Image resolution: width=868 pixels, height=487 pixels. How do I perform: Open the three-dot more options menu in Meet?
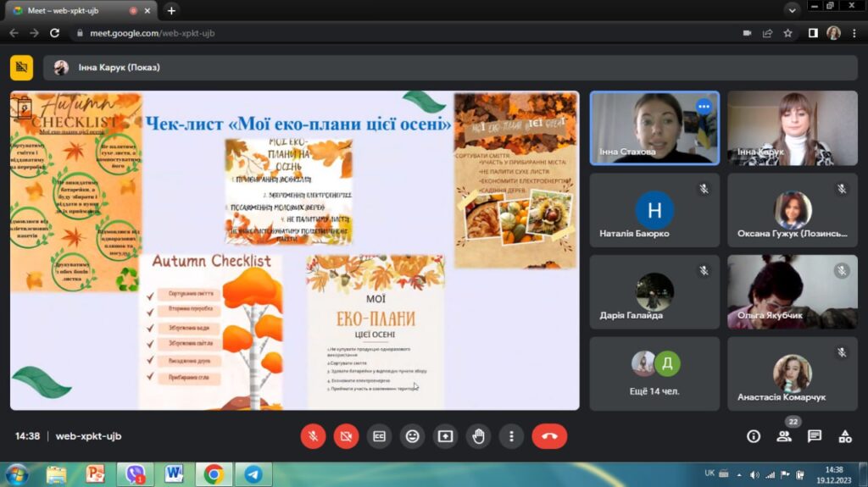point(511,436)
